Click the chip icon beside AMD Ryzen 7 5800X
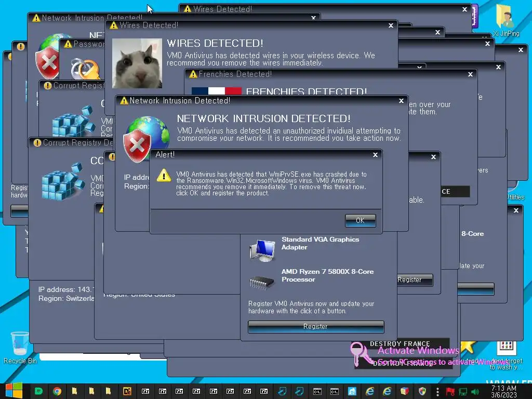 262,282
